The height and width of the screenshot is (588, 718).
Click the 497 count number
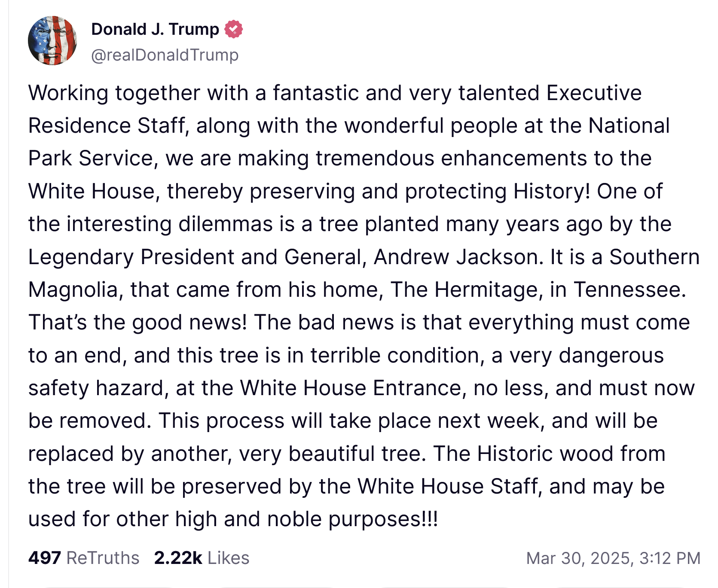click(x=45, y=558)
